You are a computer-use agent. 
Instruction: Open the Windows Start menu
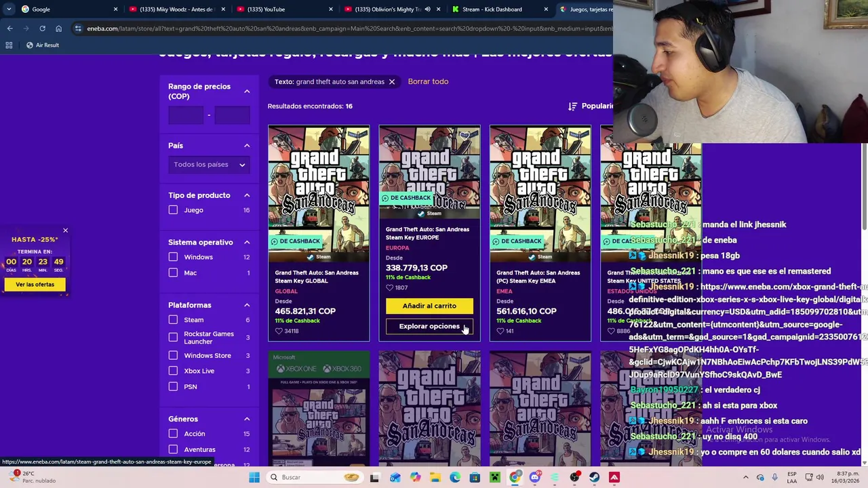254,477
